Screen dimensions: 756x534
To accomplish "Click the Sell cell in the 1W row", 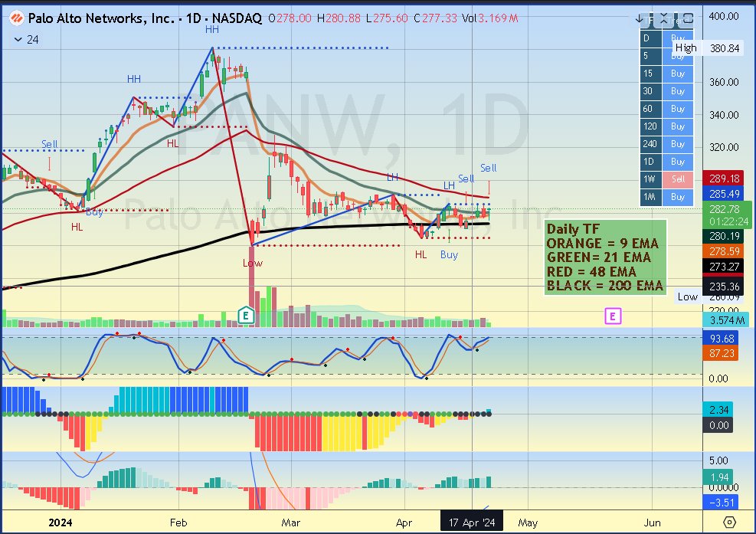I will tap(677, 179).
